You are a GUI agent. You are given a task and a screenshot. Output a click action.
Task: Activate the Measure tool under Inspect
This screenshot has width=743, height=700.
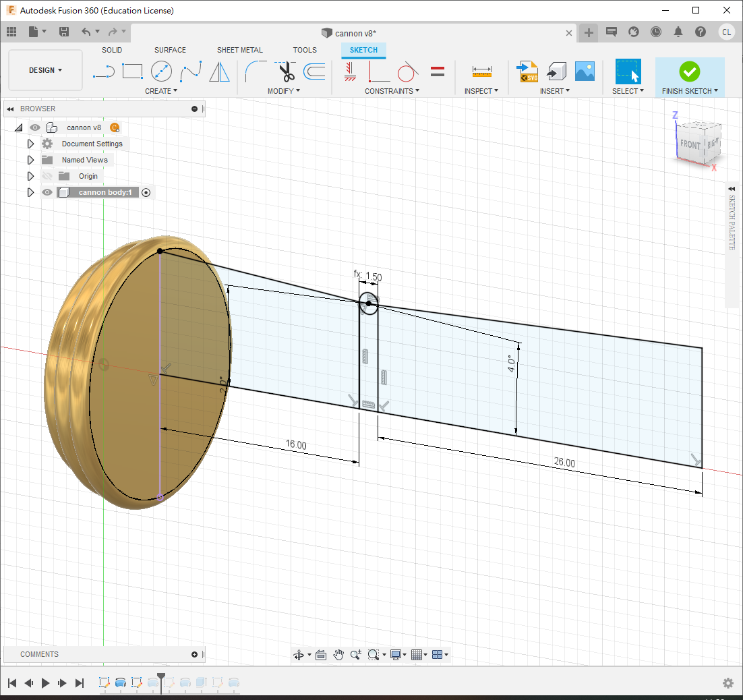click(x=481, y=71)
